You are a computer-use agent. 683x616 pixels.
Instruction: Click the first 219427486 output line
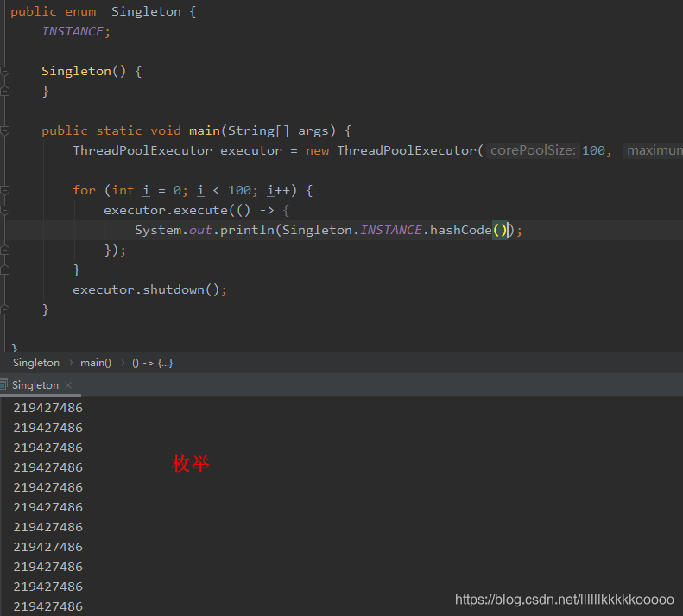(47, 408)
